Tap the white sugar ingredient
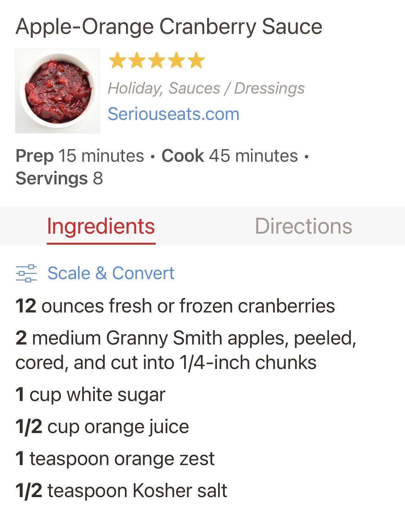Viewport: 405px width, 532px height. pyautogui.click(x=90, y=395)
